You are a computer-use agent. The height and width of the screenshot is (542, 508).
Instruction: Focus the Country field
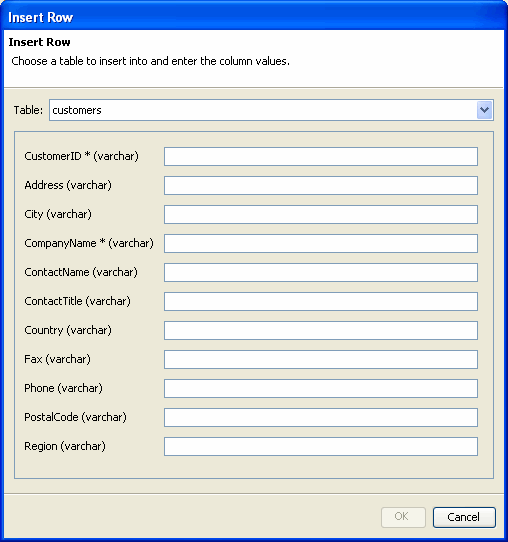tap(321, 330)
